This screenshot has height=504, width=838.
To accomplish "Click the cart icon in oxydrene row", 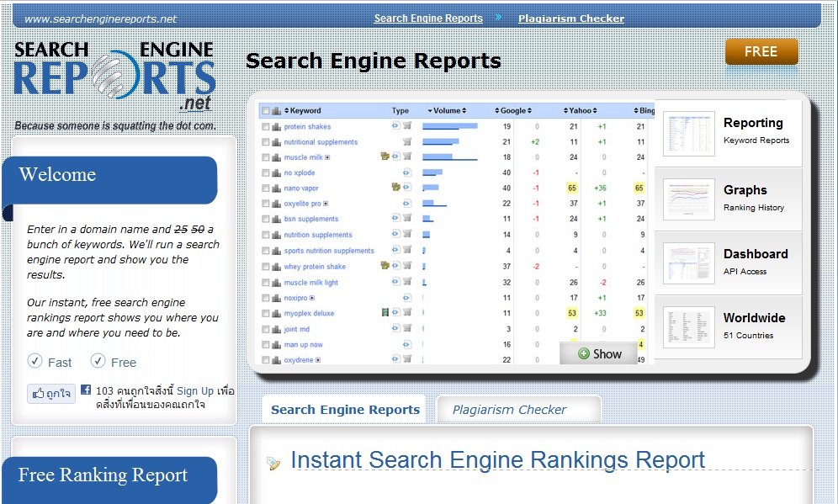I will pos(407,358).
